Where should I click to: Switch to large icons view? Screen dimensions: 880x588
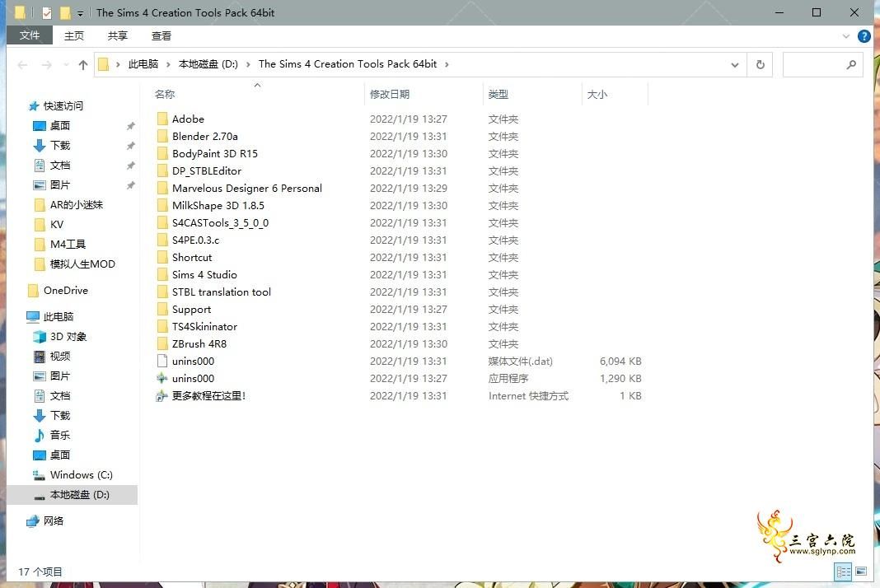point(861,572)
